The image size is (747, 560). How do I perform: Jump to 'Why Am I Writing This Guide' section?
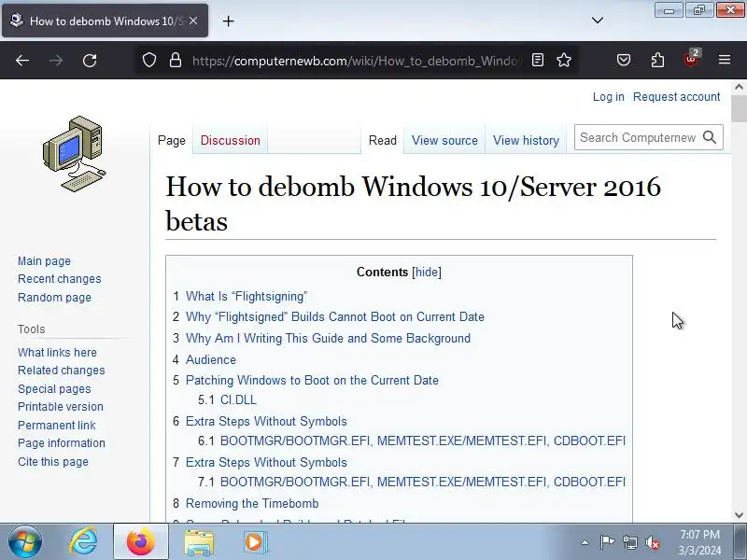[329, 338]
